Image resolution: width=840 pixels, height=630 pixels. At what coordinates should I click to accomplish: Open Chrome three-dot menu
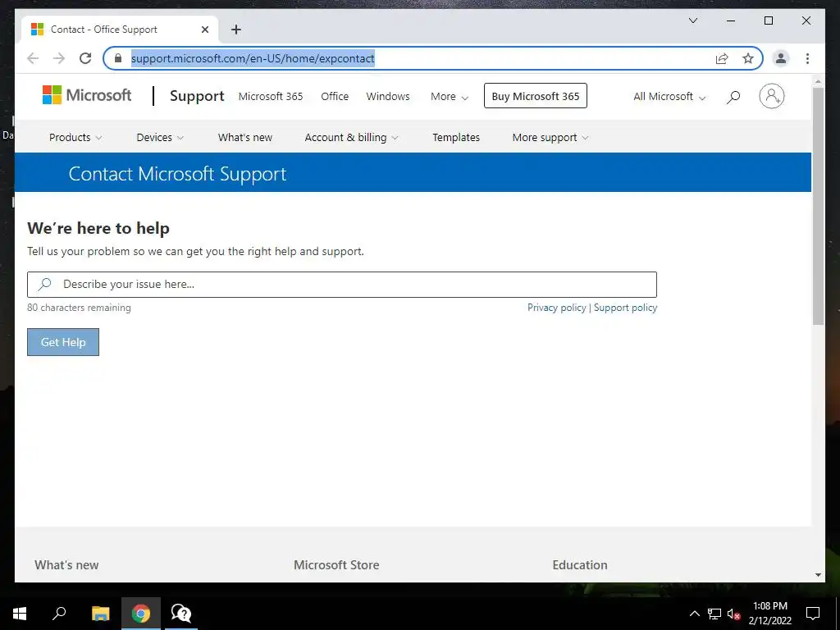point(807,58)
